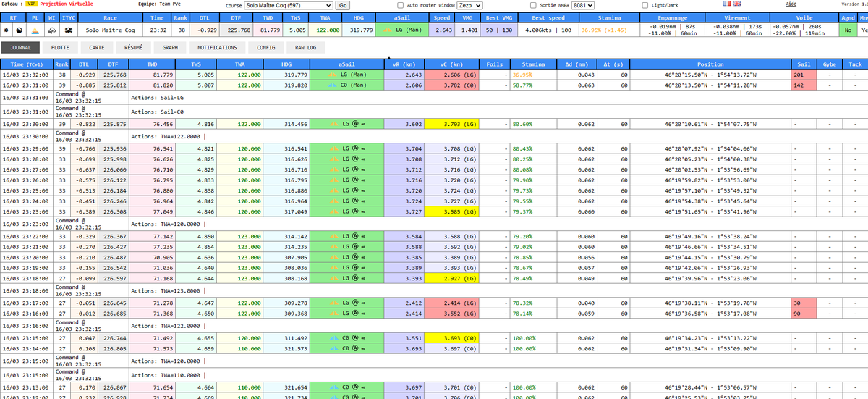Click the auto-sail Ⓐ icon in the 23:26:00 row
Screen dimensions: 868x399
coord(355,180)
